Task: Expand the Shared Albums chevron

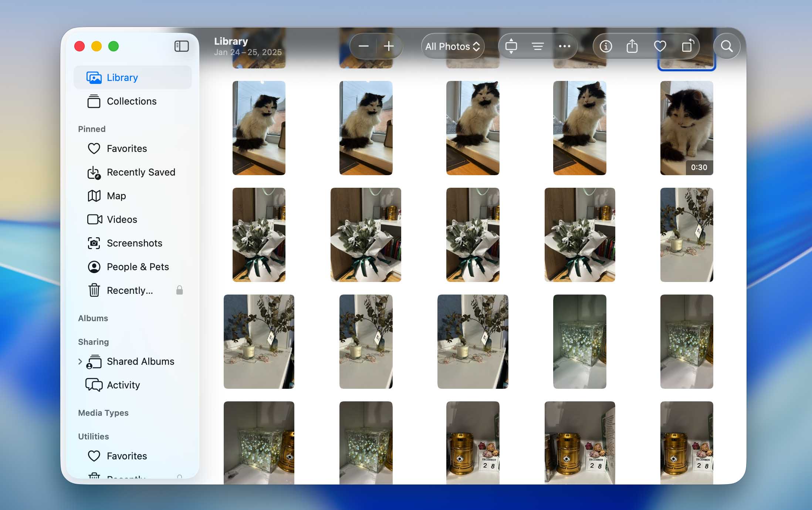Action: point(80,361)
